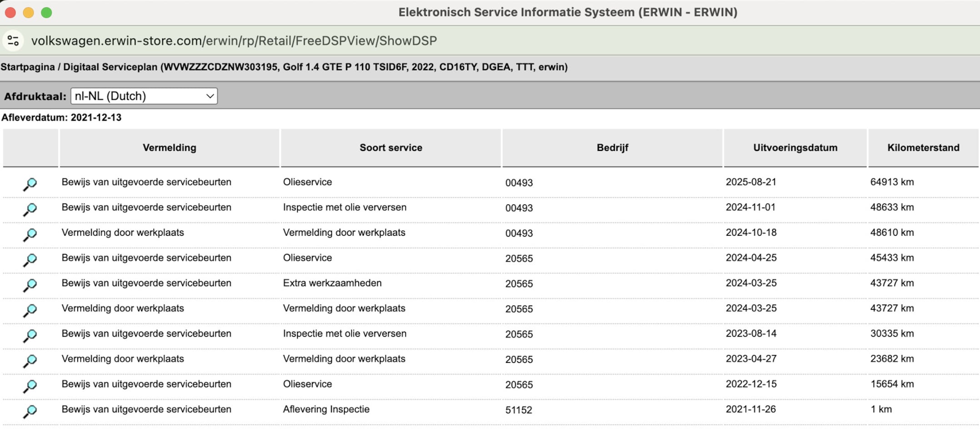Click the Digitaal Serviceplan breadcrumb text
980x436 pixels.
pos(110,67)
